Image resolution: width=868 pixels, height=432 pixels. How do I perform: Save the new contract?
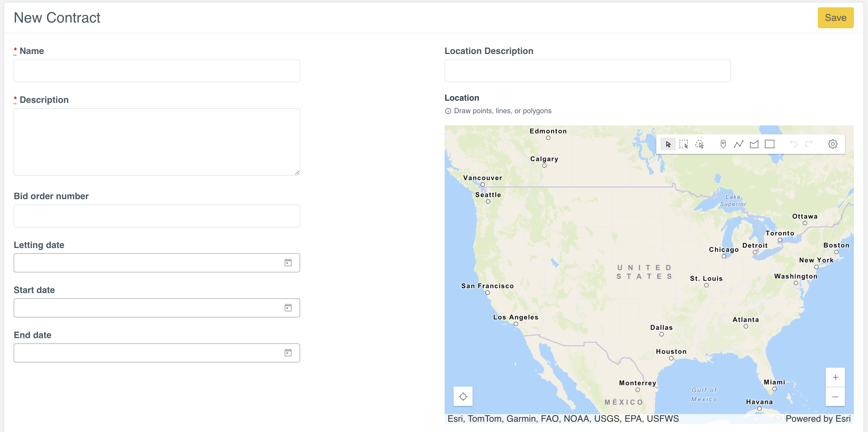pos(836,18)
